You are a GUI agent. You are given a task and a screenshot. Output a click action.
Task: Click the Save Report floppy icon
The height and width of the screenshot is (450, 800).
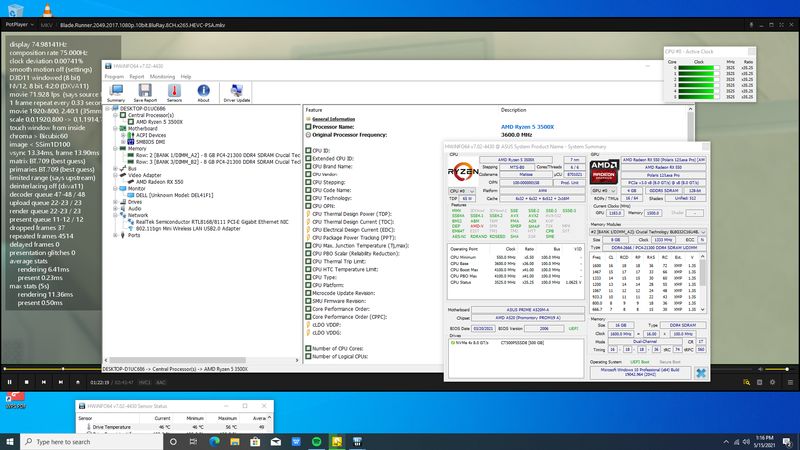[x=145, y=93]
